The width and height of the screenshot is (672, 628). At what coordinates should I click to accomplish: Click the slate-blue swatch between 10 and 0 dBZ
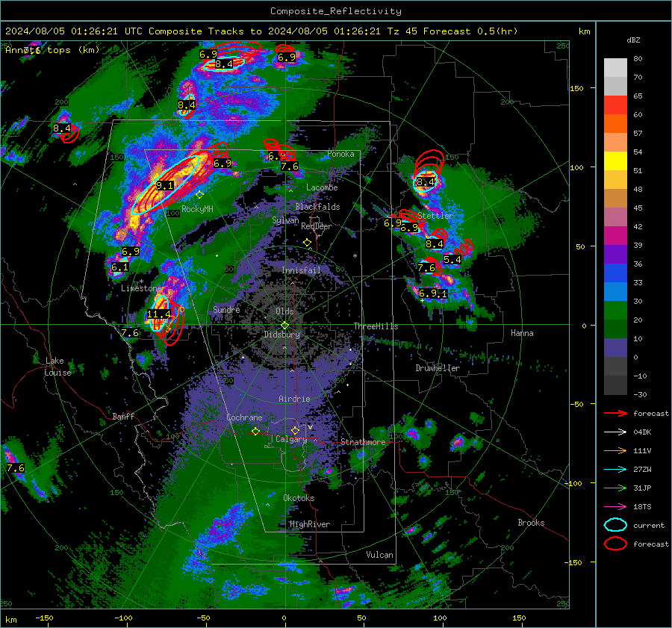pyautogui.click(x=615, y=348)
